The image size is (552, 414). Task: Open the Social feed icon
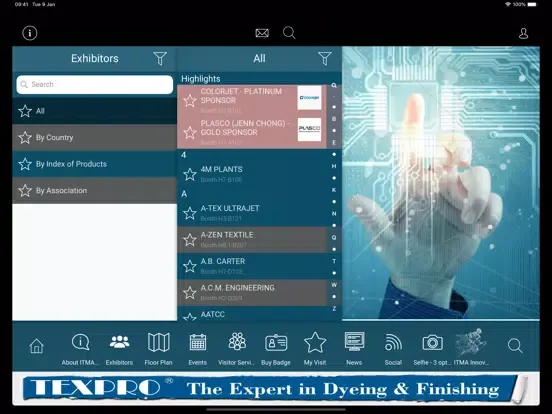[x=393, y=343]
